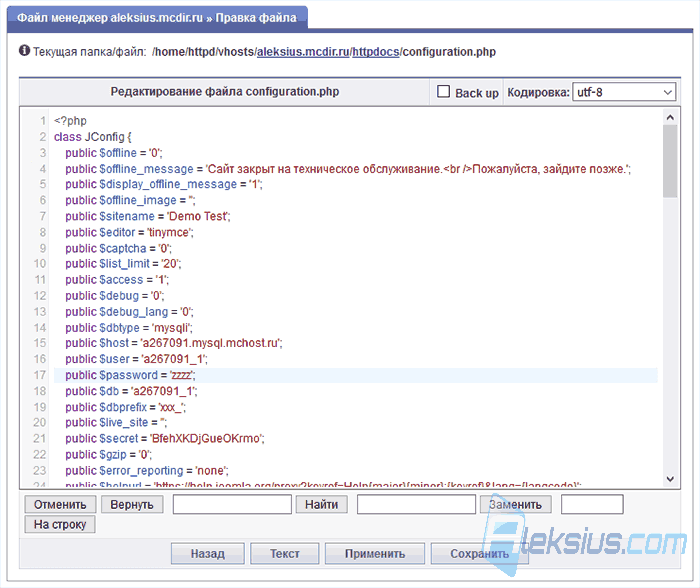Click the line public $db = 'a267091_1'
700x588 pixels.
(x=131, y=391)
